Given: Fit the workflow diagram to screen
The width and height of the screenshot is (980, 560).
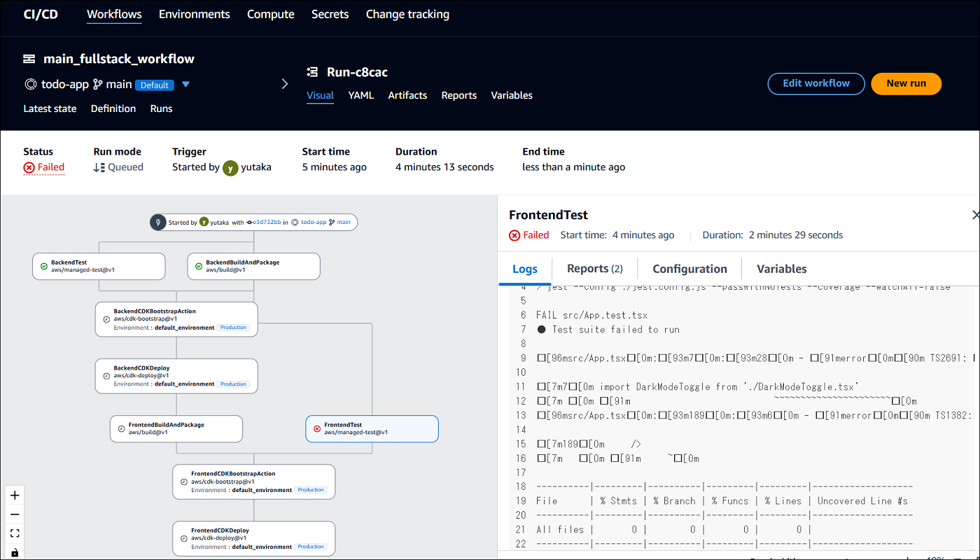Looking at the screenshot, I should [15, 534].
